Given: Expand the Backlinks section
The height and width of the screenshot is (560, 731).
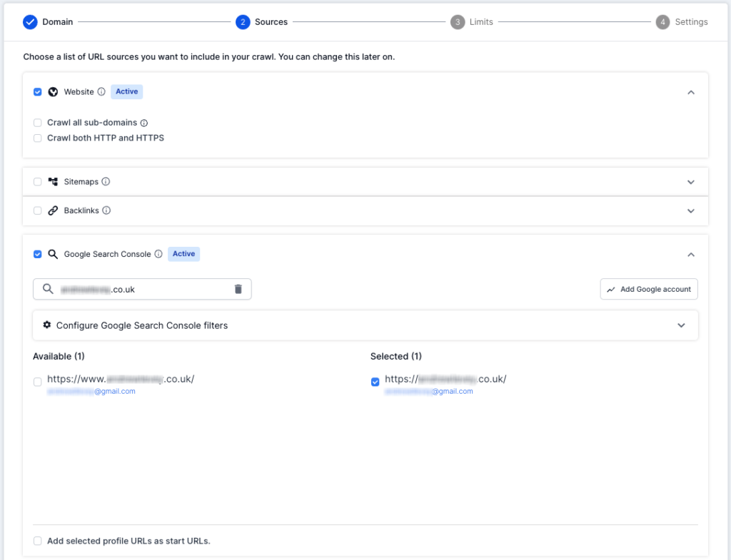Looking at the screenshot, I should click(690, 210).
